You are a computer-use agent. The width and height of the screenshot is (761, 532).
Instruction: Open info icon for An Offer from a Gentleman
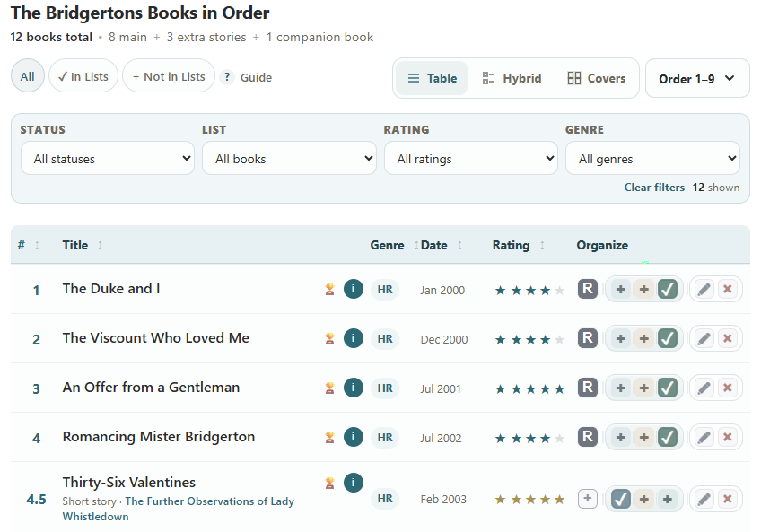pyautogui.click(x=354, y=388)
